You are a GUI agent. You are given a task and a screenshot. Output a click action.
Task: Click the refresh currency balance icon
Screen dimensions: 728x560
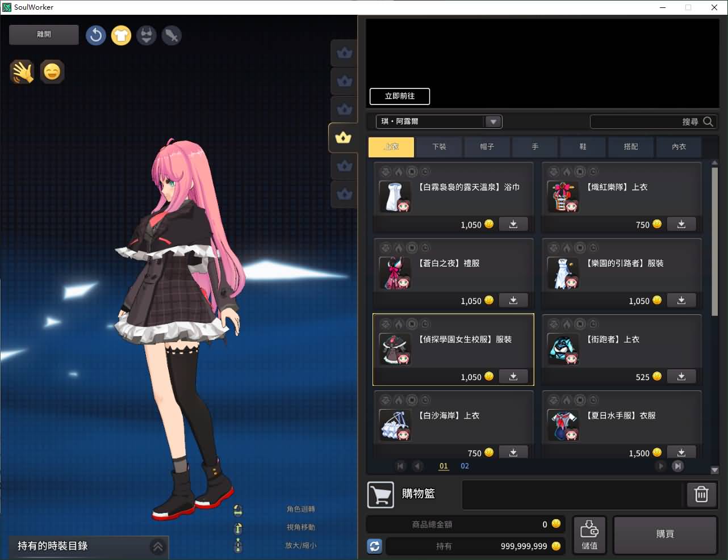375,546
